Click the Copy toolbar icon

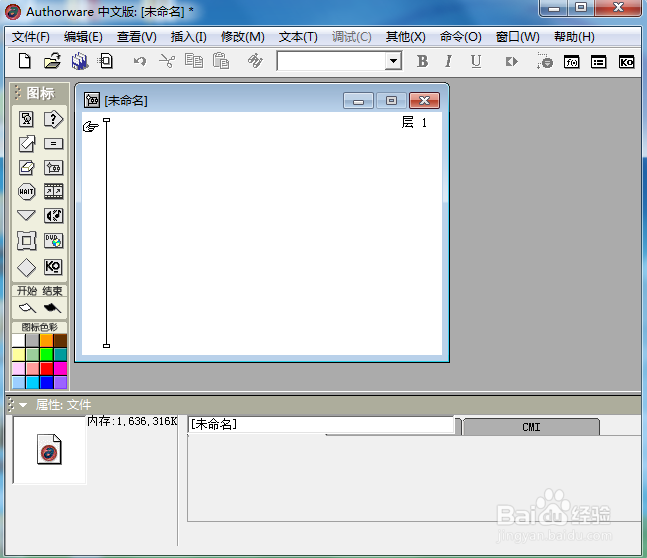coord(194,61)
